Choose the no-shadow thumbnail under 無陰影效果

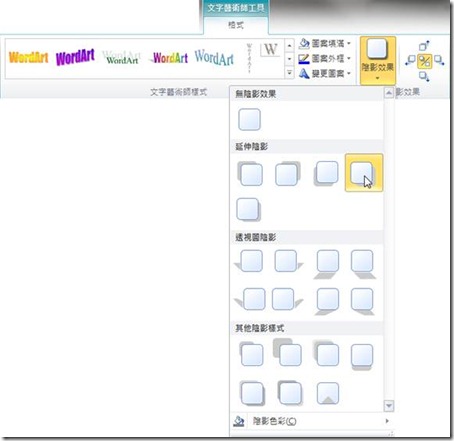coord(249,119)
